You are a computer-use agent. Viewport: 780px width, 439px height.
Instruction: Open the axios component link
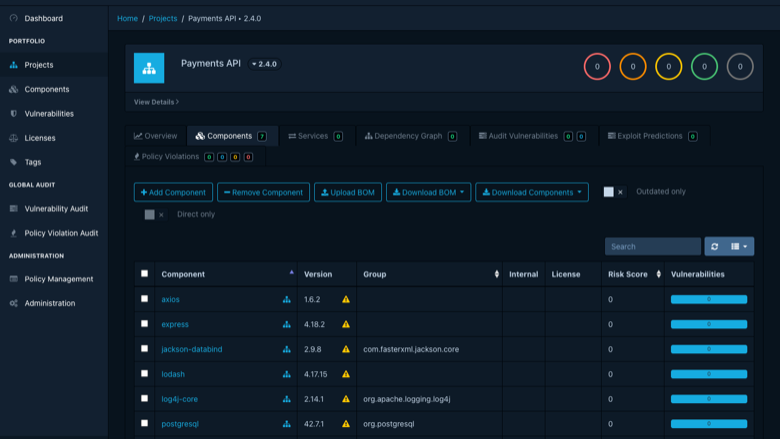pos(170,299)
